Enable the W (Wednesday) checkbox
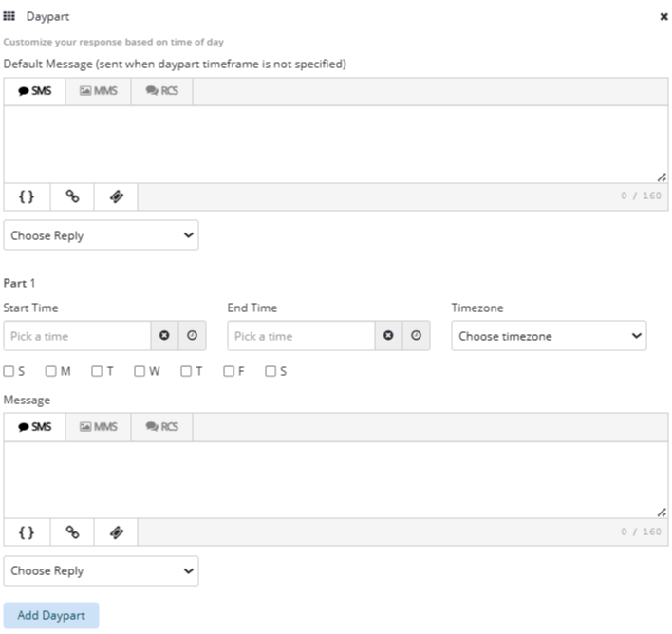672x634 pixels. [x=140, y=371]
